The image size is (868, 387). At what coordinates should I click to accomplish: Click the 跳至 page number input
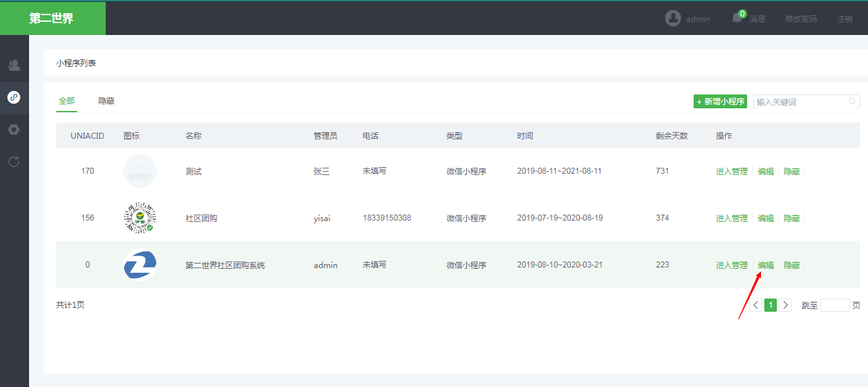(x=835, y=305)
